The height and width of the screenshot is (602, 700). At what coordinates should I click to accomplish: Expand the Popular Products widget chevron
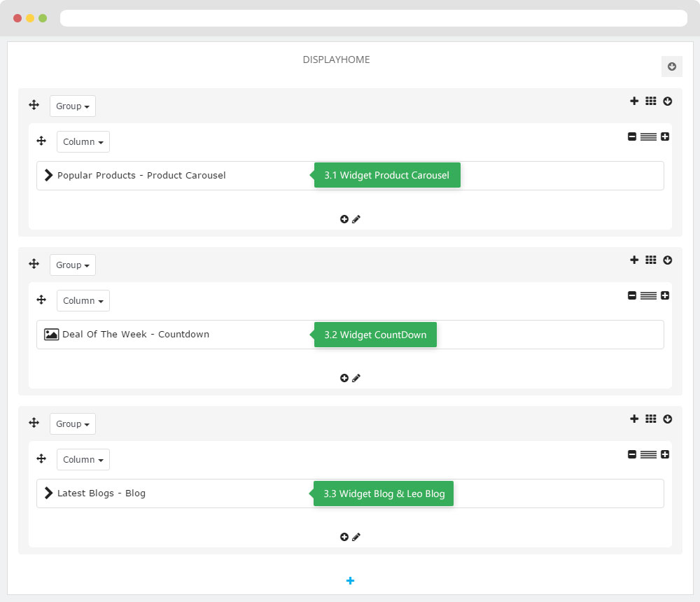coord(49,175)
